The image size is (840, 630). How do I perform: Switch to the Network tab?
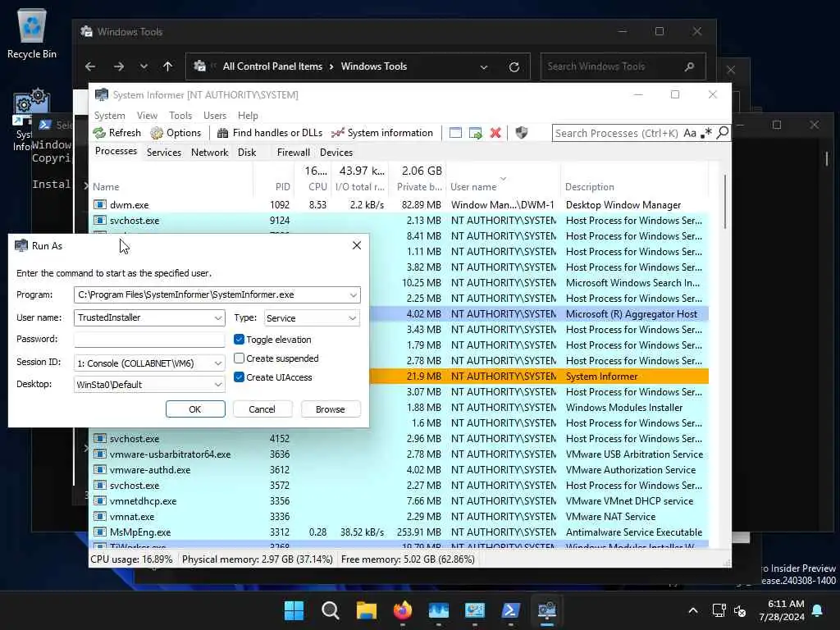click(x=209, y=152)
